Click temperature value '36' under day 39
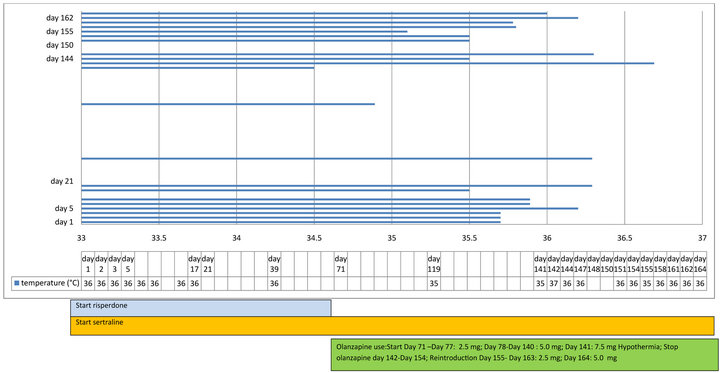Image resolution: width=720 pixels, height=373 pixels. click(x=275, y=284)
